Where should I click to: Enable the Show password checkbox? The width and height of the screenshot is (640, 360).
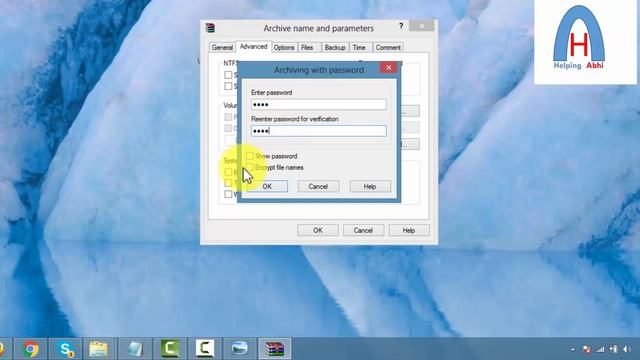(x=250, y=156)
